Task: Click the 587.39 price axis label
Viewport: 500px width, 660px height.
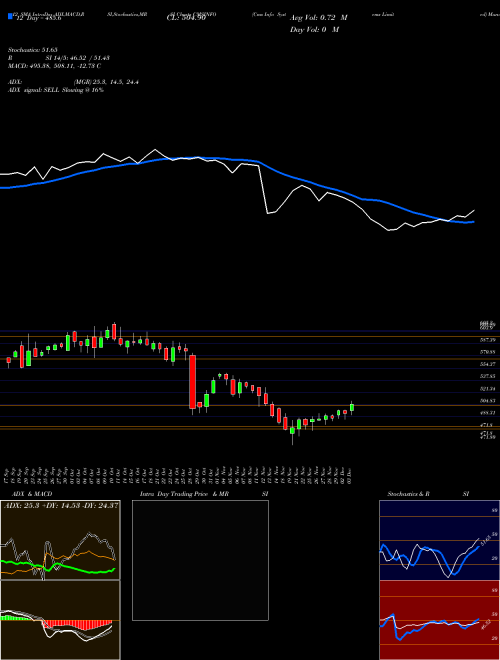Action: 487,339
